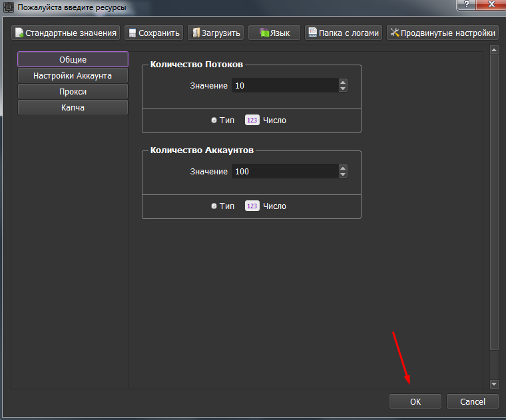The width and height of the screenshot is (506, 420).
Task: Click the Стандартные значения toolbar button
Action: coord(65,33)
